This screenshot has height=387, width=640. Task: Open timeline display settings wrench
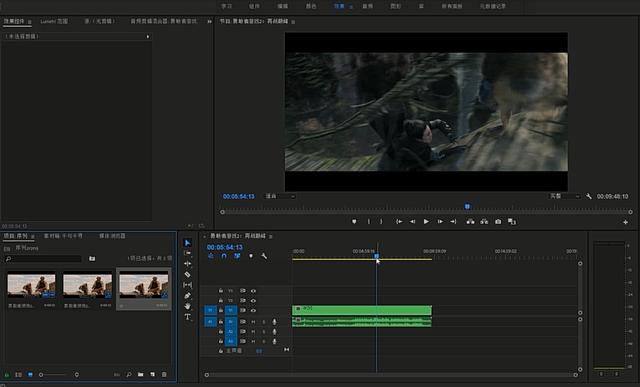pyautogui.click(x=264, y=256)
